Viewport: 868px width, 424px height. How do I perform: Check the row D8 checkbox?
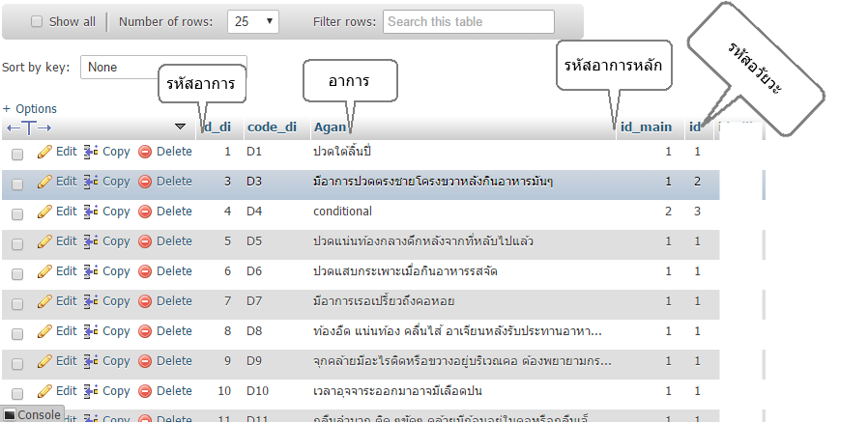point(17,334)
